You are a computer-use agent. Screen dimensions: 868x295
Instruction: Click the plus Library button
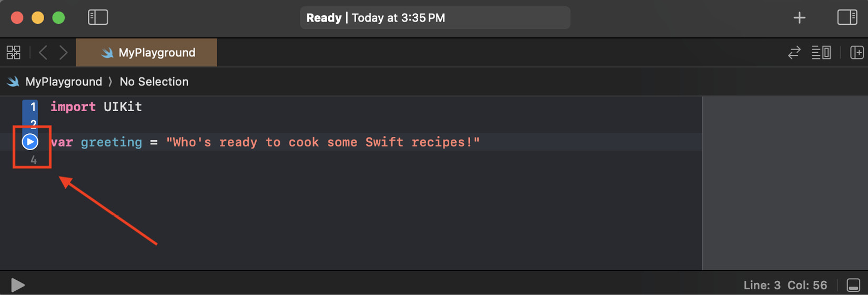(x=799, y=18)
